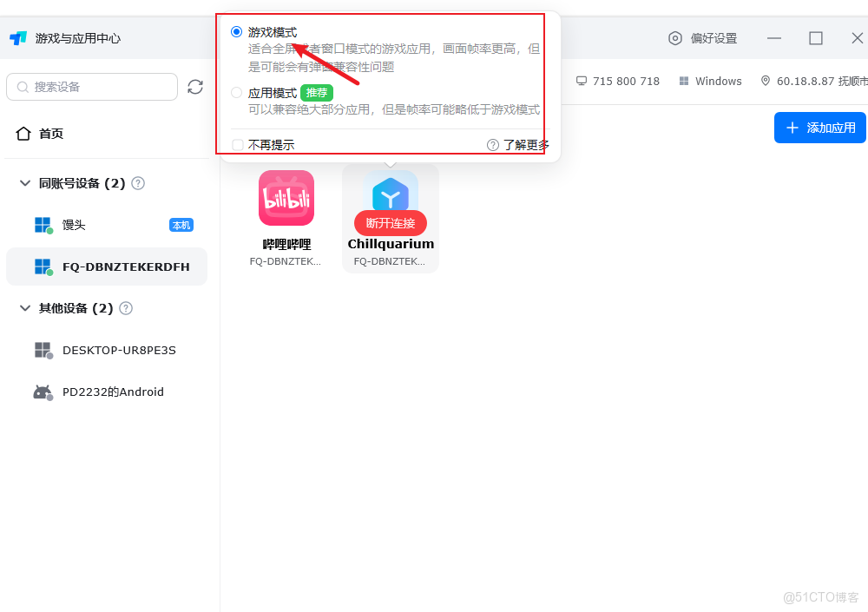Click the refresh icon beside the search box
868x612 pixels.
[x=195, y=87]
